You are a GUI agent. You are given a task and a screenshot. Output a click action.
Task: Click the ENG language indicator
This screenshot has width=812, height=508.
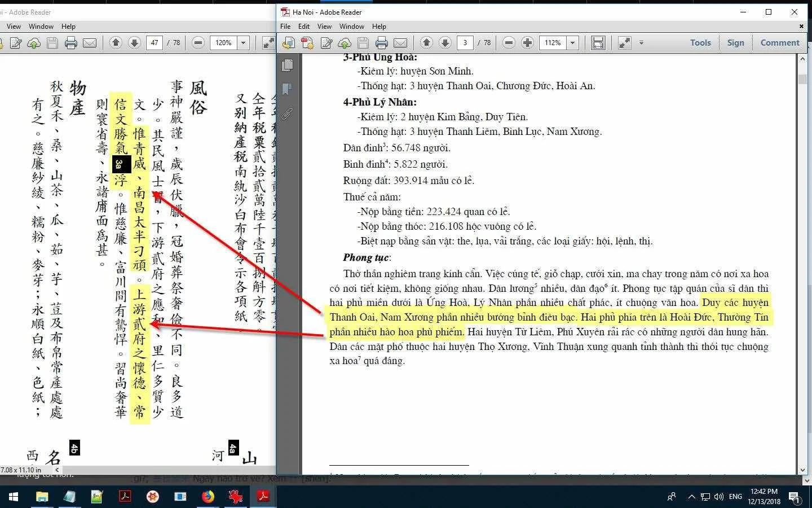pos(735,497)
